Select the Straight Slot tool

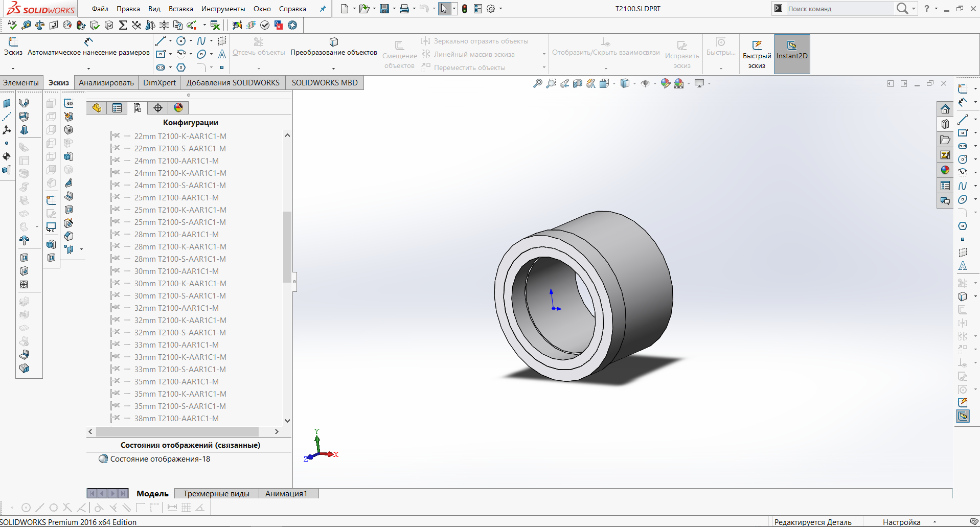coord(161,67)
